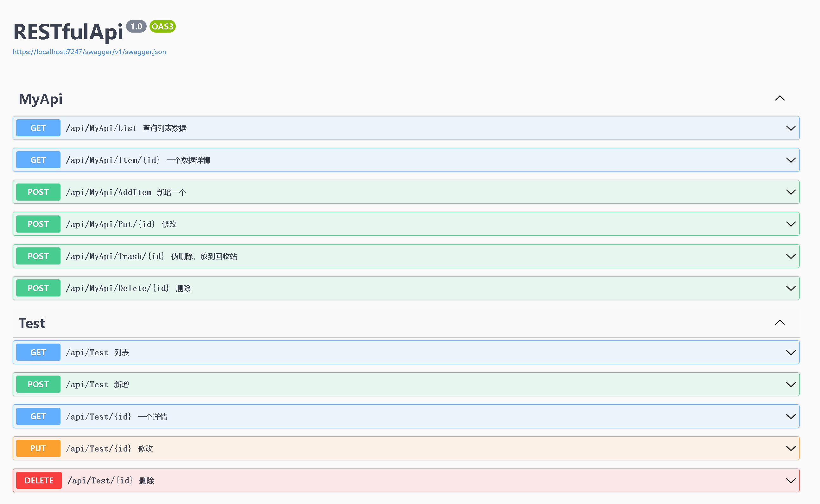Collapse the MyApi section chevron

[x=780, y=98]
